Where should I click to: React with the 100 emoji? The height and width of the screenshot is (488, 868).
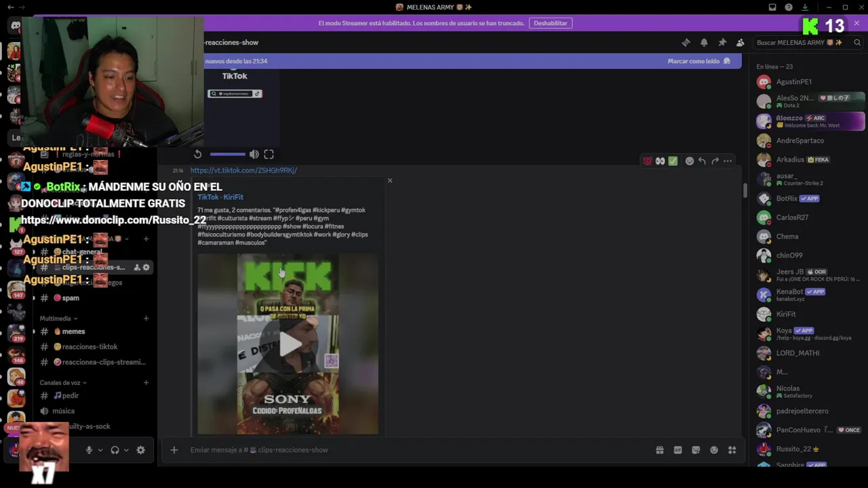pyautogui.click(x=648, y=161)
